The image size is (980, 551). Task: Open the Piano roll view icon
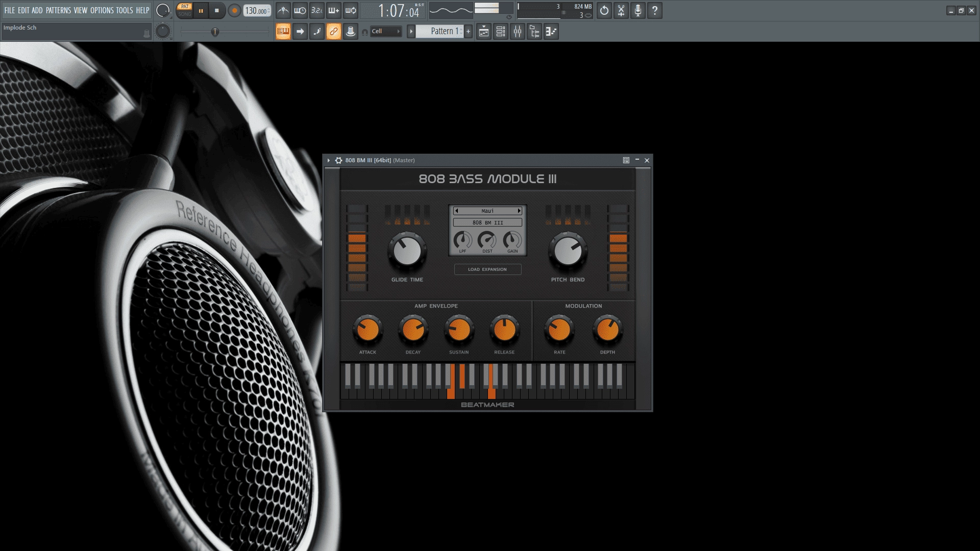(551, 31)
